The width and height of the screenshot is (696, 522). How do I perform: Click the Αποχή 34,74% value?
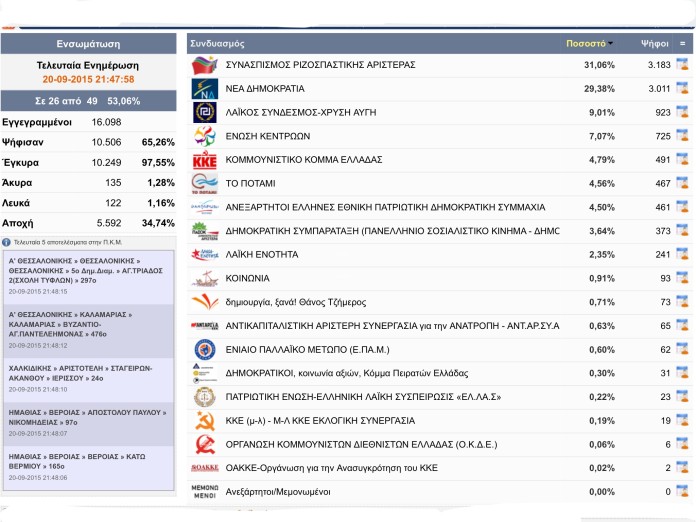(x=158, y=223)
